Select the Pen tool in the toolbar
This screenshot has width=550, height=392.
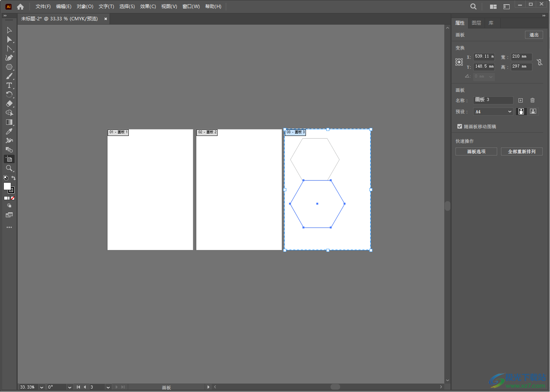tap(9, 58)
